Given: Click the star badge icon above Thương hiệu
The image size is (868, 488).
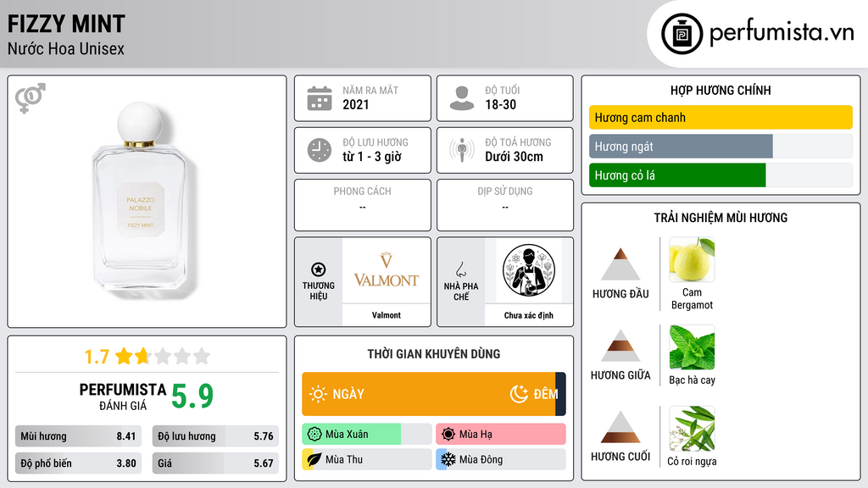Looking at the screenshot, I should [x=319, y=269].
